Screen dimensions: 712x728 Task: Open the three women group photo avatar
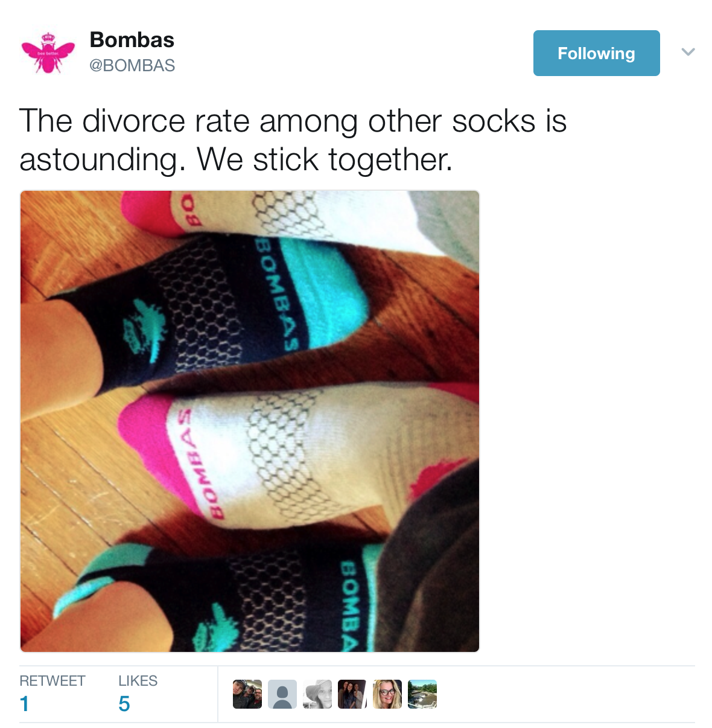coord(352,694)
